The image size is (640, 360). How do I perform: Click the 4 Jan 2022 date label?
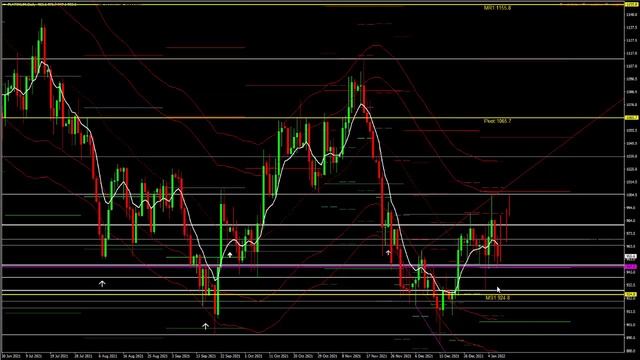point(496,356)
